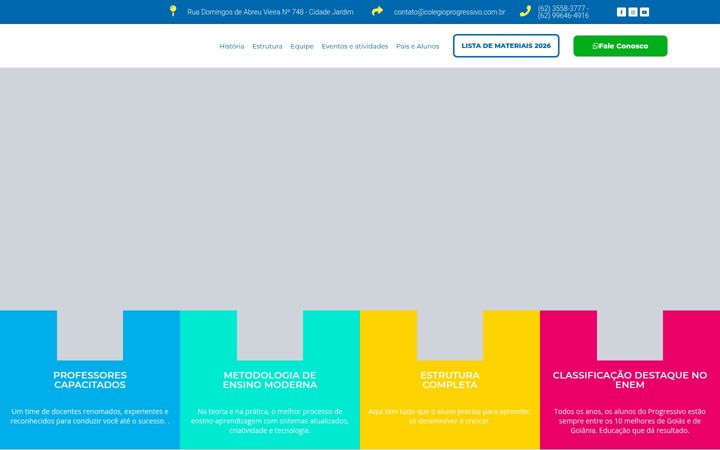Click the (62) 3558-3777 phone number text
The width and height of the screenshot is (720, 450).
[x=562, y=8]
